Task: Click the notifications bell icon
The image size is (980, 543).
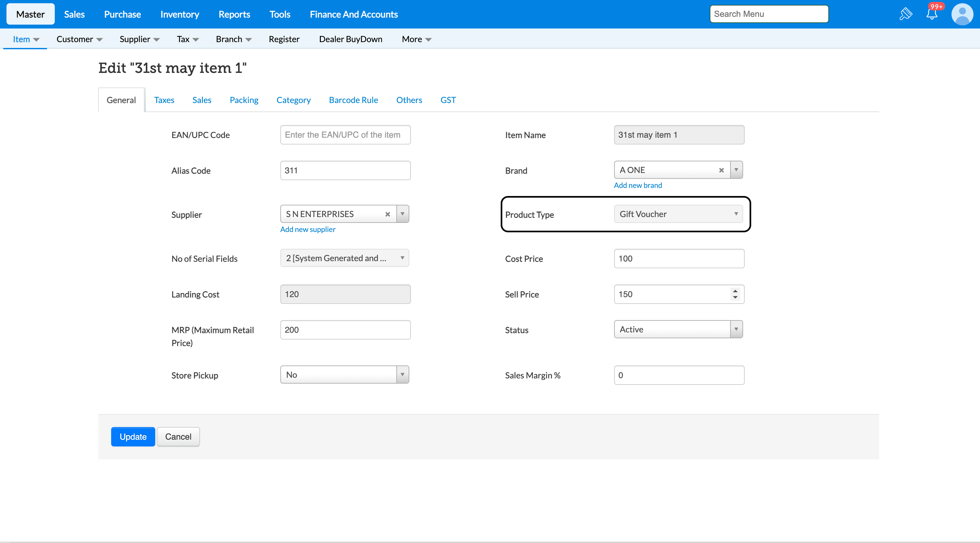Action: (932, 14)
